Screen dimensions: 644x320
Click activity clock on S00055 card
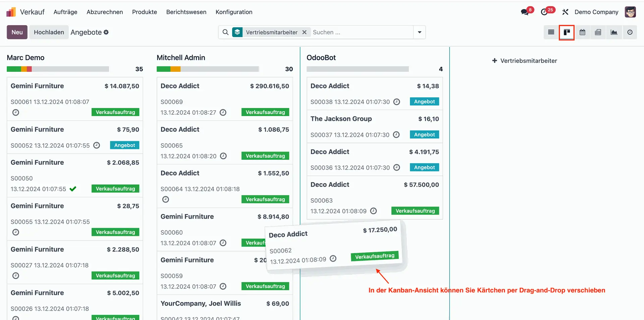(x=16, y=232)
